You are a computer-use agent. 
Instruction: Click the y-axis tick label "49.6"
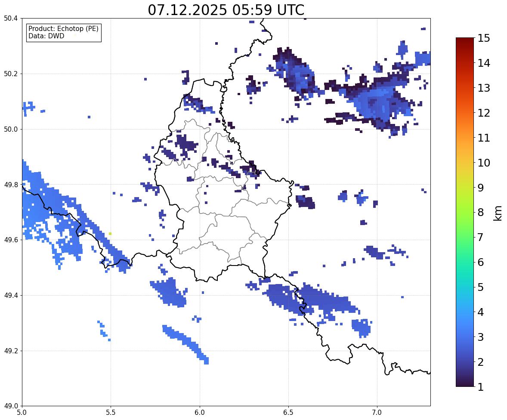click(11, 240)
